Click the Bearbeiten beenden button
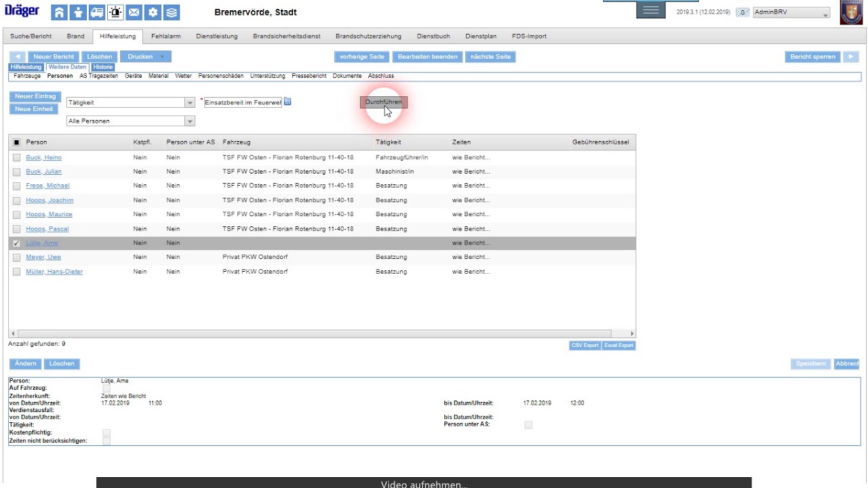The height and width of the screenshot is (488, 868). tap(428, 57)
